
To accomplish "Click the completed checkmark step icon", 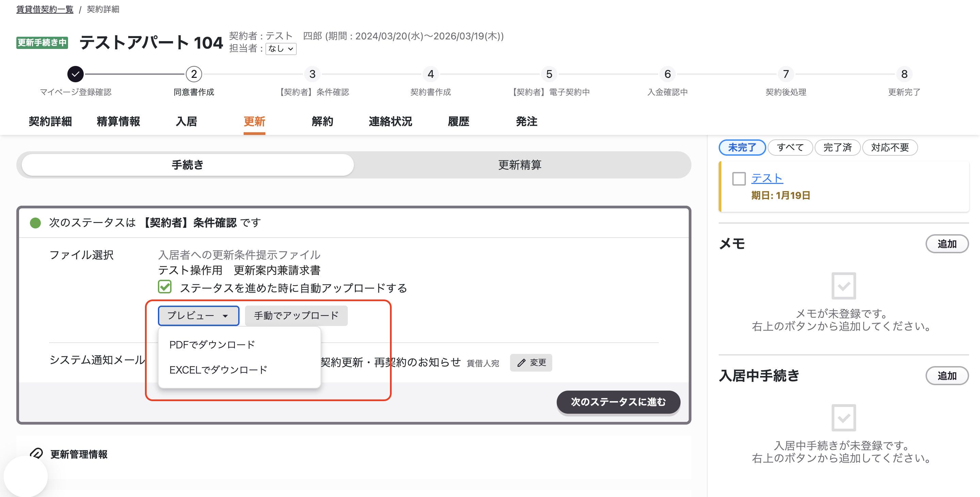I will click(x=75, y=74).
